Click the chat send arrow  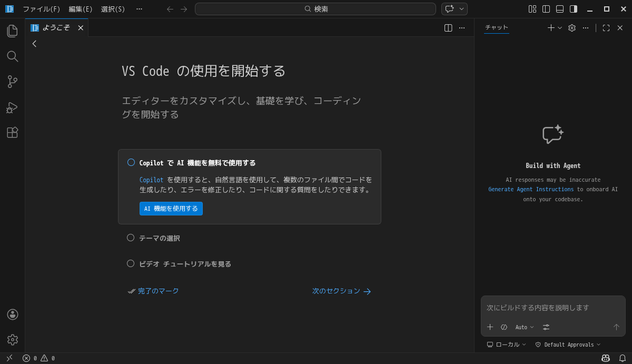click(616, 327)
